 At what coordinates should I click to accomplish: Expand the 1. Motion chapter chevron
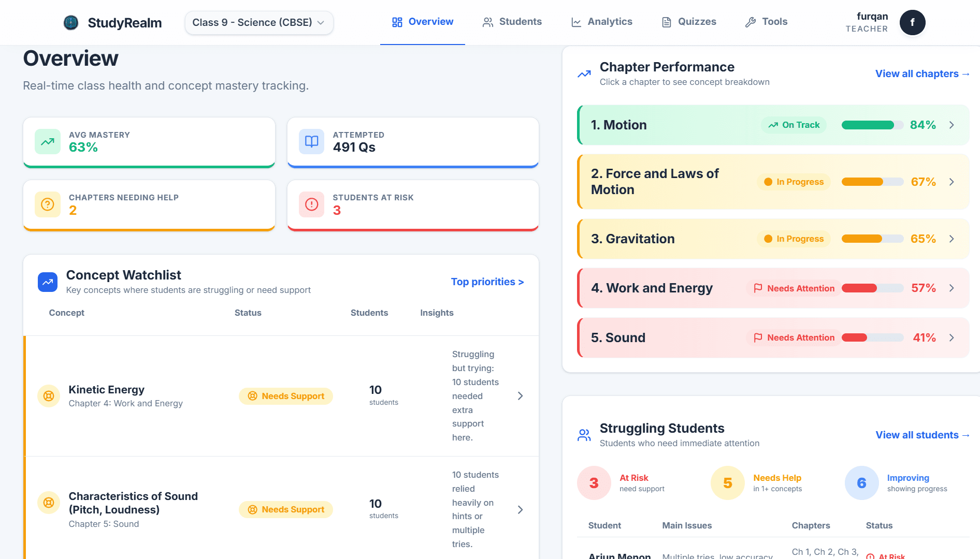pyautogui.click(x=952, y=125)
